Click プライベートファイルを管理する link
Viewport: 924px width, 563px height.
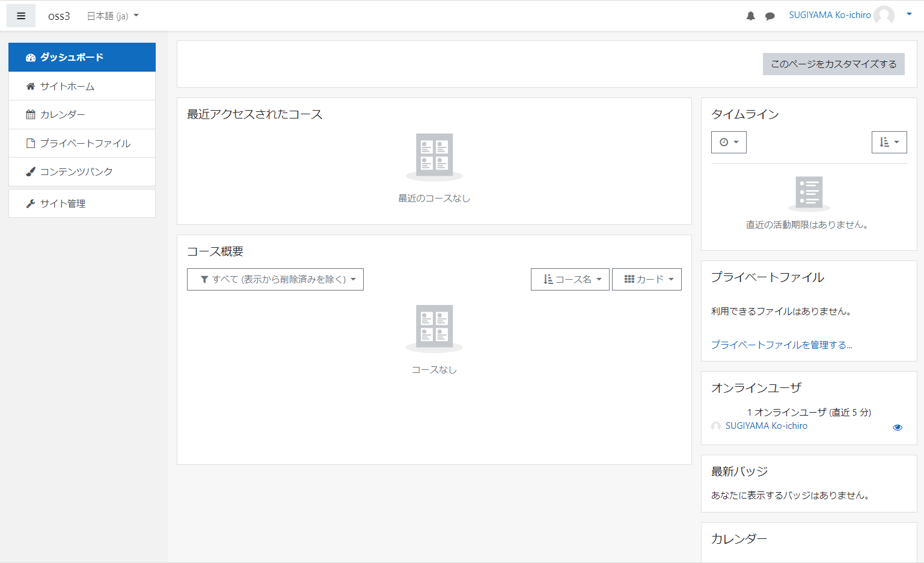coord(782,345)
